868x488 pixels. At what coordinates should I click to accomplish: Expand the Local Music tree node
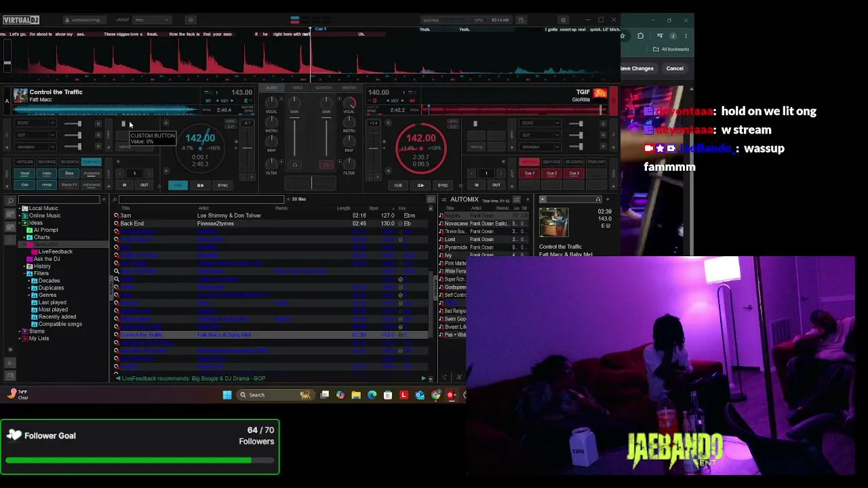tap(20, 208)
